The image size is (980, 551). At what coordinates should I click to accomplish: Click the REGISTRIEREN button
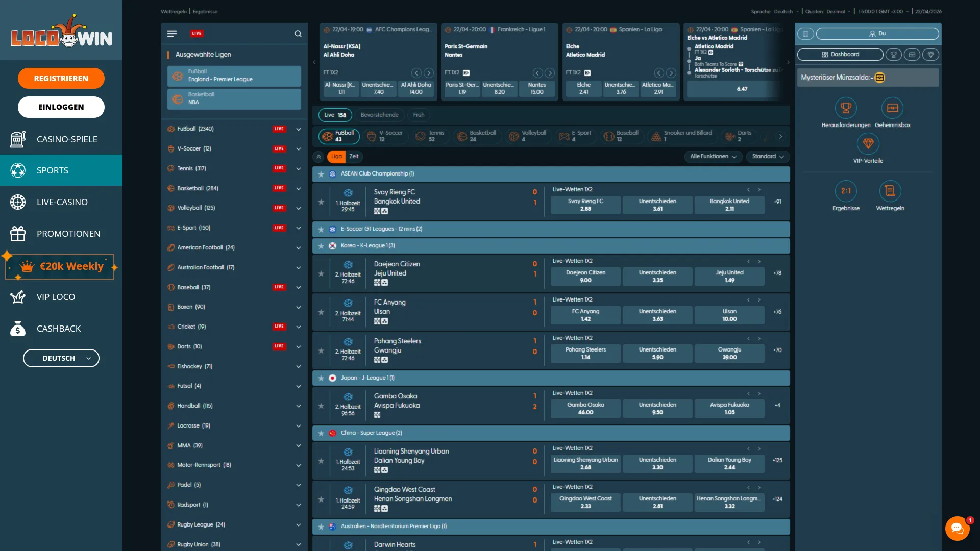point(61,78)
